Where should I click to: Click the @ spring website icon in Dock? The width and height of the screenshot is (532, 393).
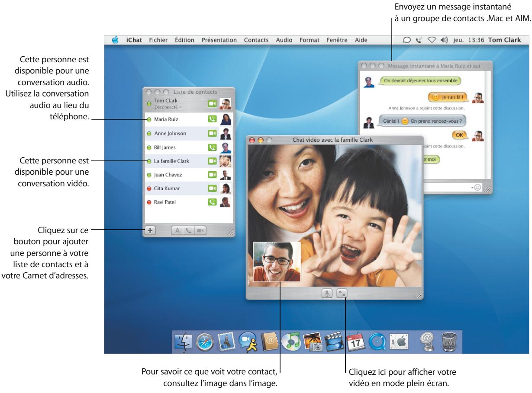427,341
